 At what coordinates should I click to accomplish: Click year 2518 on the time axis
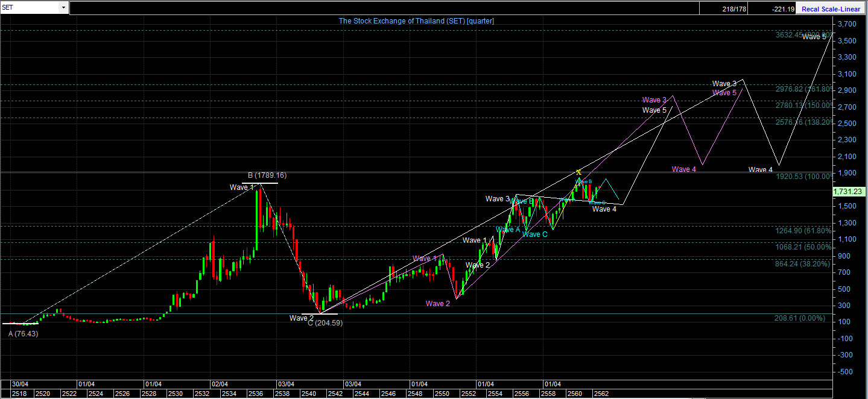pyautogui.click(x=19, y=394)
